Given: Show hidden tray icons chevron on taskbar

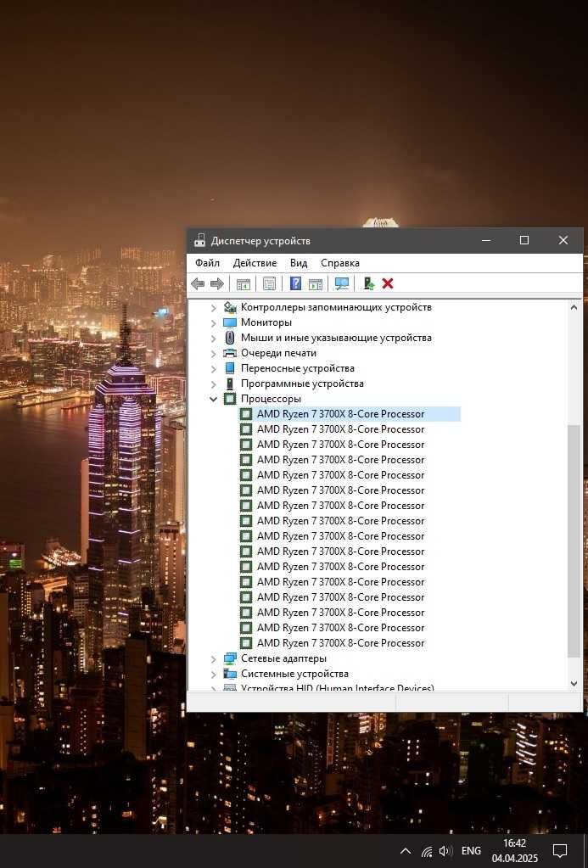Looking at the screenshot, I should pyautogui.click(x=406, y=851).
